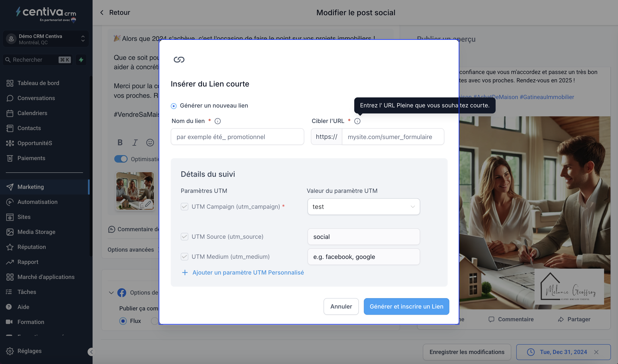Click the Bold formatting icon
The image size is (618, 364).
(120, 143)
